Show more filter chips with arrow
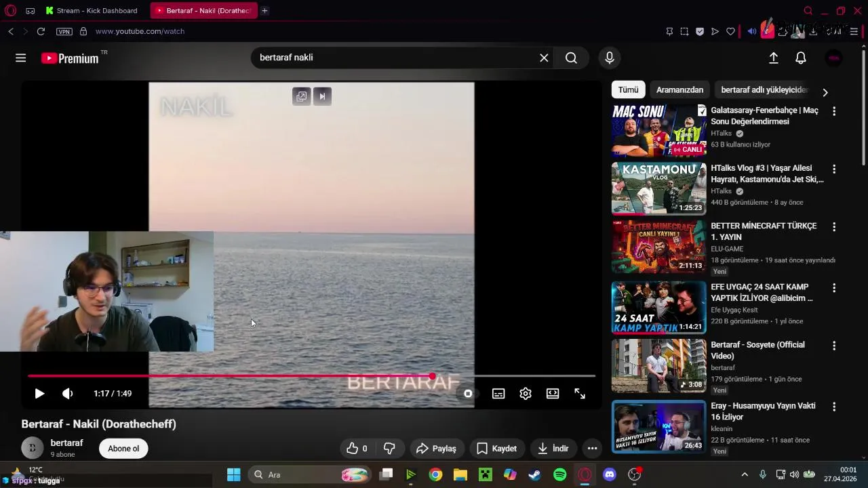This screenshot has height=488, width=868. point(825,92)
